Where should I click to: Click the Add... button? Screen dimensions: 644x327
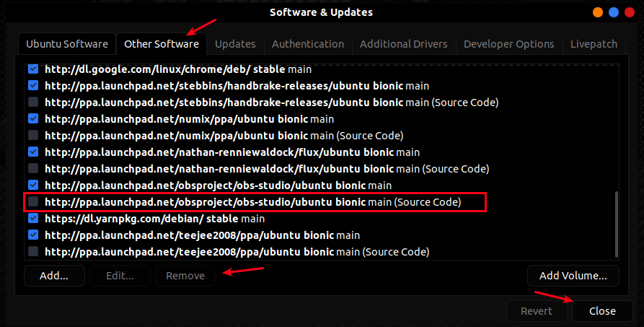pos(54,276)
